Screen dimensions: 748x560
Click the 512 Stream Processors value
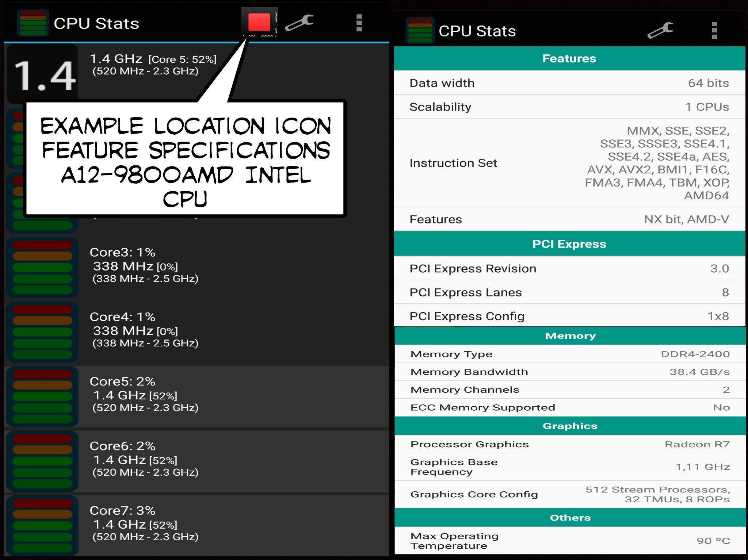[x=658, y=494]
